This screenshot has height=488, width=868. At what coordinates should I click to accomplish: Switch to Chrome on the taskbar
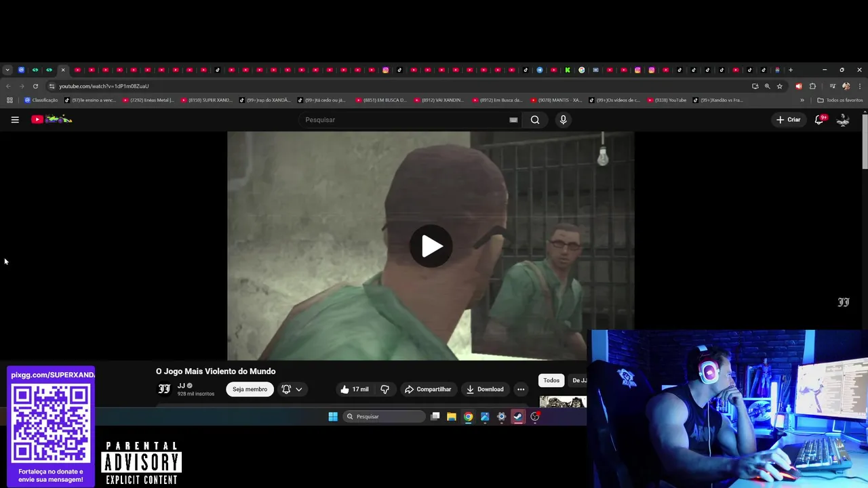468,417
